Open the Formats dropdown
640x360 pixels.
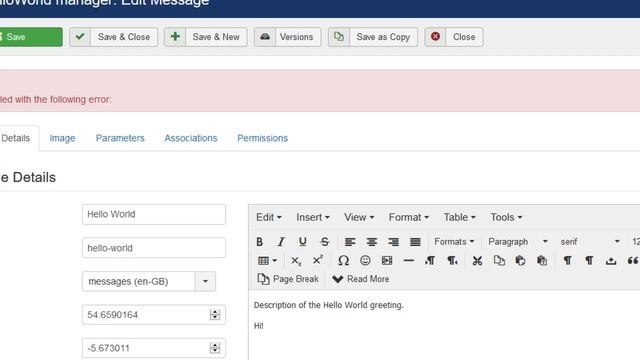(454, 242)
